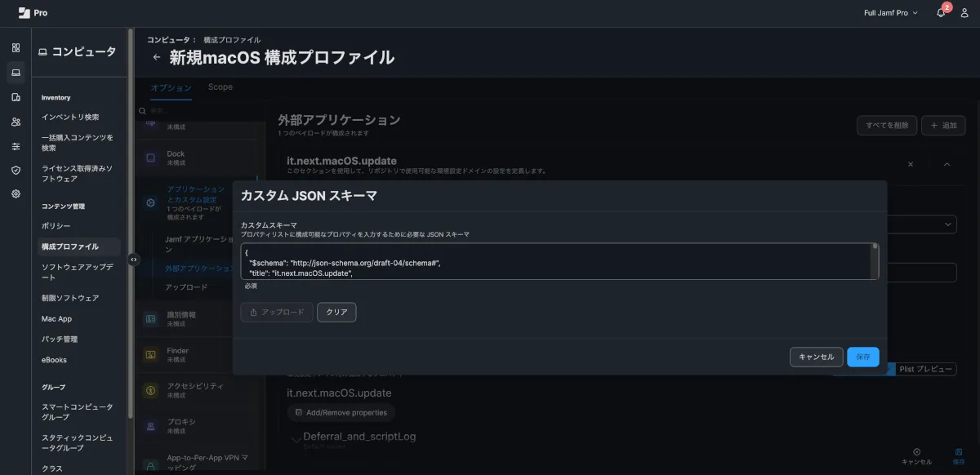Open the notifications bell
The height and width of the screenshot is (475, 980).
941,13
